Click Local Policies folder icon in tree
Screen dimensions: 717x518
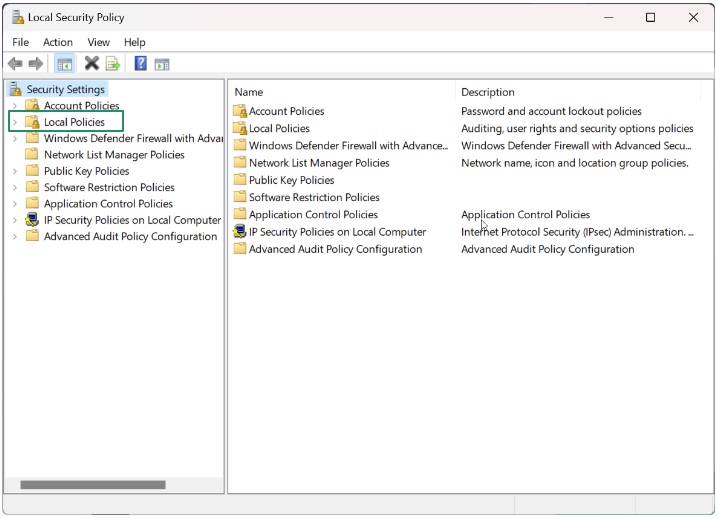[32, 122]
